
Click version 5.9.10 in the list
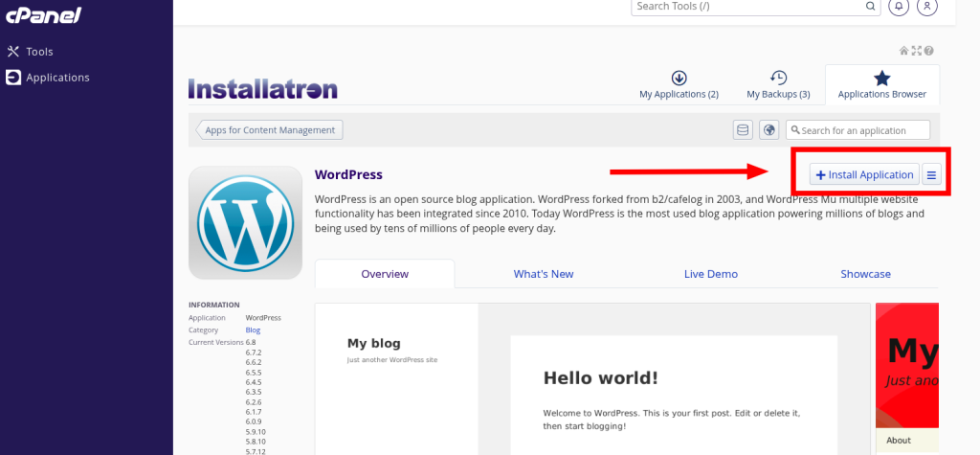(256, 432)
